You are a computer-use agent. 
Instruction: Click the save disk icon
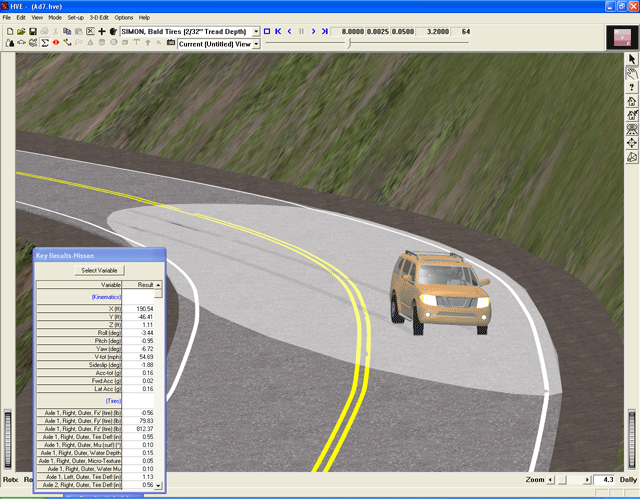tap(31, 31)
